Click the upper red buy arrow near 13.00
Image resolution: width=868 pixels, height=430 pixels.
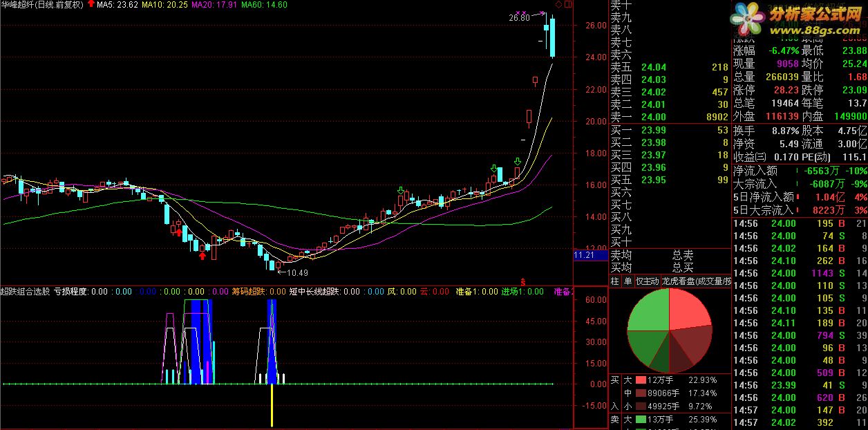[179, 232]
